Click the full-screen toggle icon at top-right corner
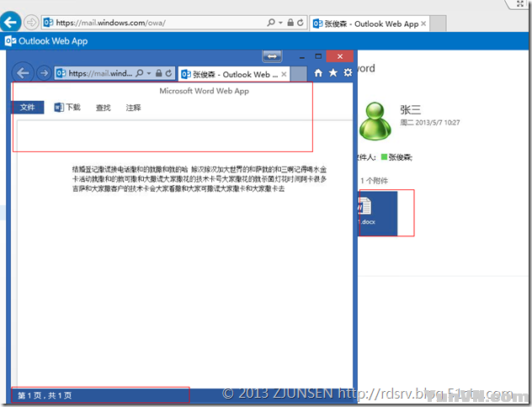 point(519,3)
